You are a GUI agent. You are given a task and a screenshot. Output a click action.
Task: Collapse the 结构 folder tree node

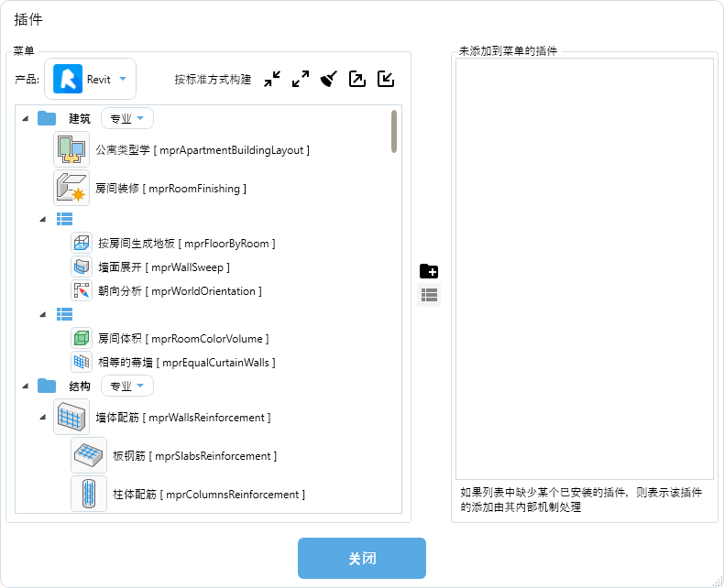click(25, 386)
